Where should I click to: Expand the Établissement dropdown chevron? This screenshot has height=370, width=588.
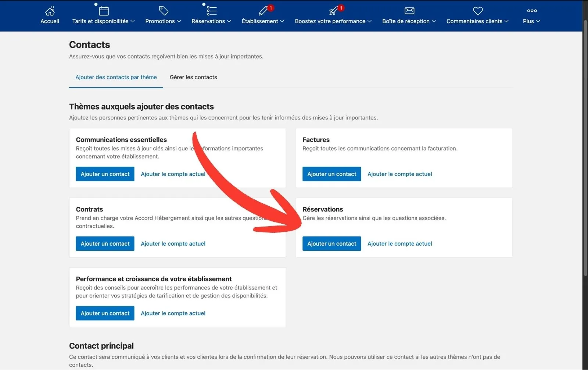point(282,21)
